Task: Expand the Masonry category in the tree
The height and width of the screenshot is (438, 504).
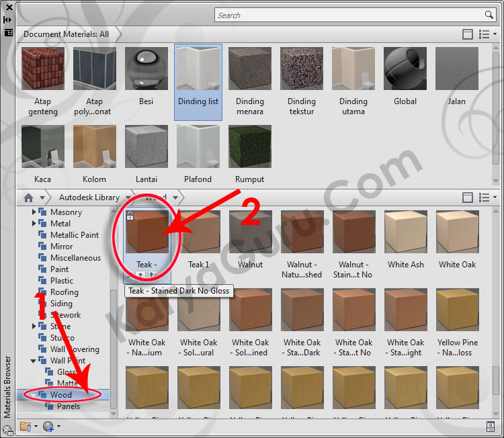Action: click(x=34, y=212)
